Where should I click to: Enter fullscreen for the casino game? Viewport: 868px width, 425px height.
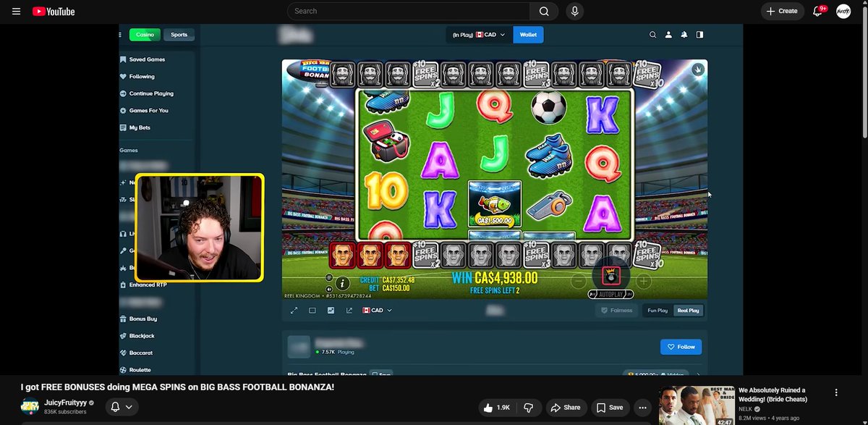pos(294,310)
